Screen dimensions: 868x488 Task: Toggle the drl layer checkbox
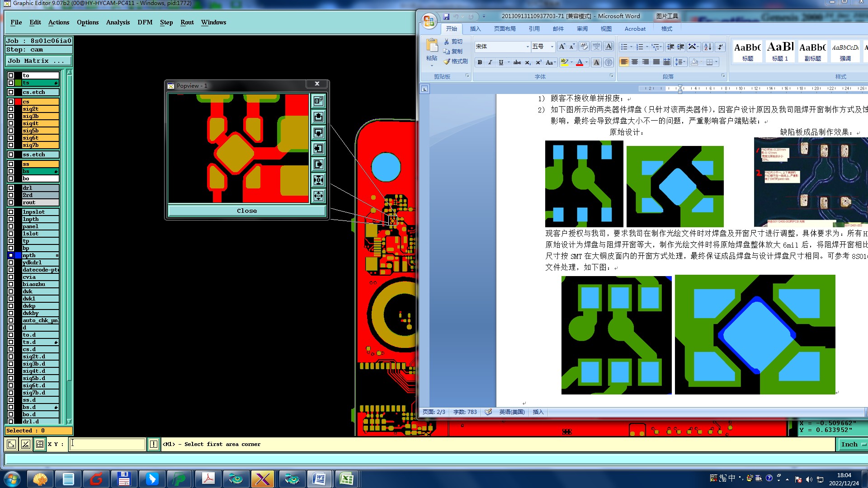(11, 188)
